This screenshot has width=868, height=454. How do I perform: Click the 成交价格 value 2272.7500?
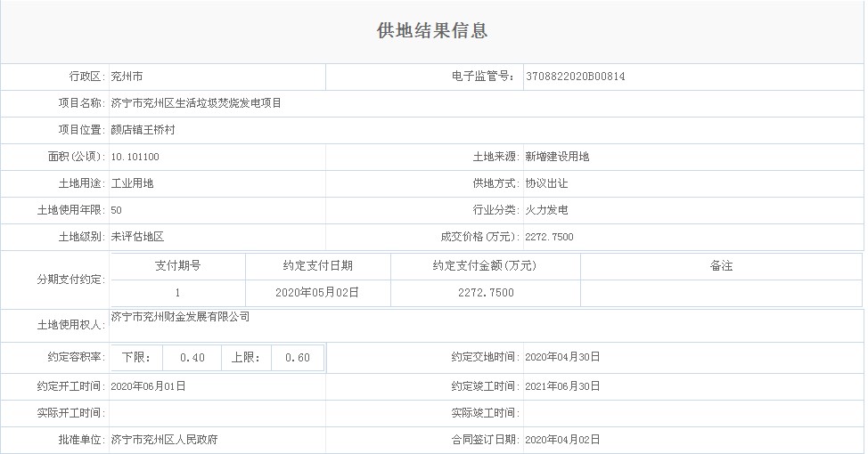[x=549, y=237]
